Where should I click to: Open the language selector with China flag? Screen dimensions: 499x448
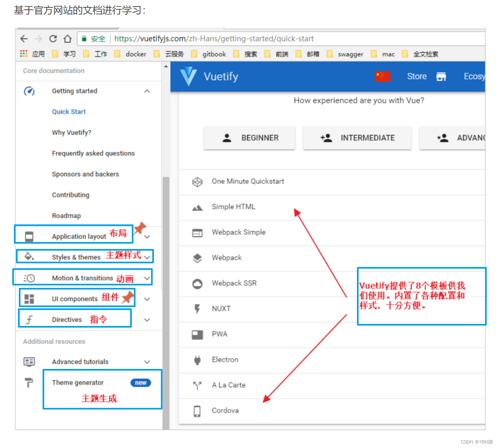(382, 76)
